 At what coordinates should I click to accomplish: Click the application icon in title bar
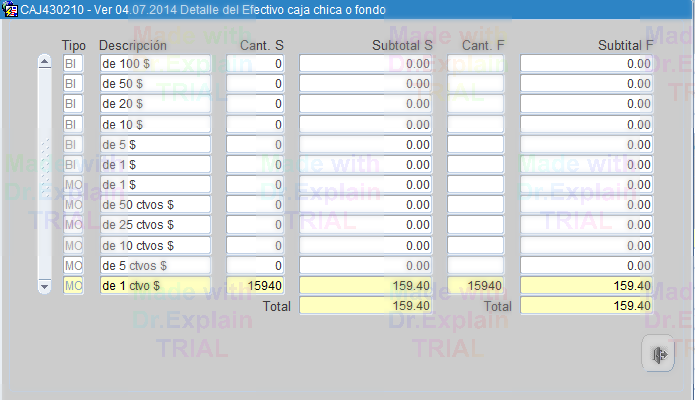[x=10, y=9]
